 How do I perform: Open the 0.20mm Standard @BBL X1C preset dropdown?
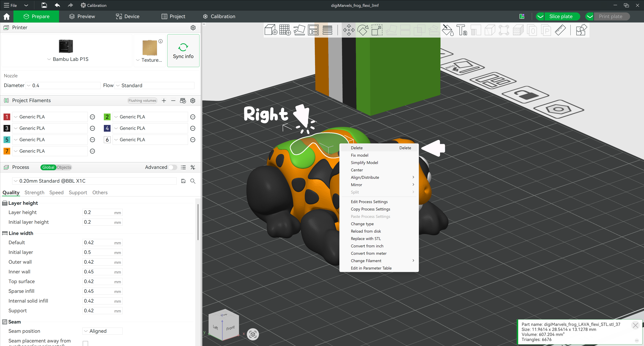tap(94, 181)
